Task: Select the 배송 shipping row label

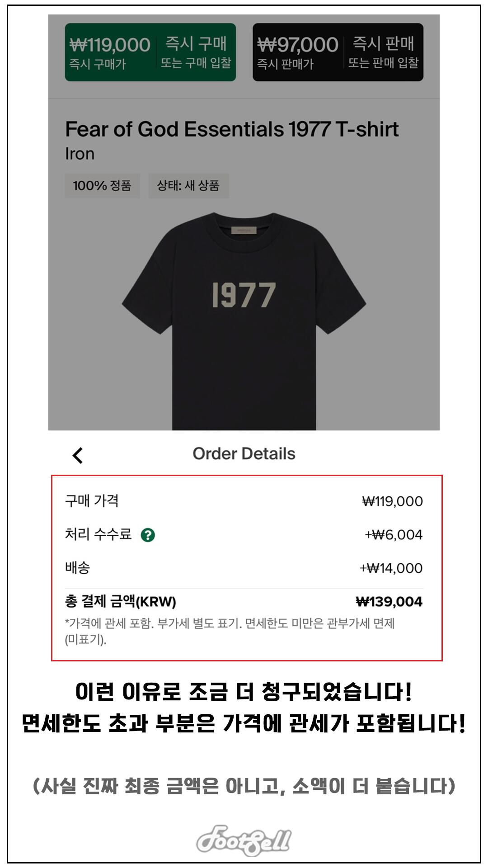Action: pos(78,568)
